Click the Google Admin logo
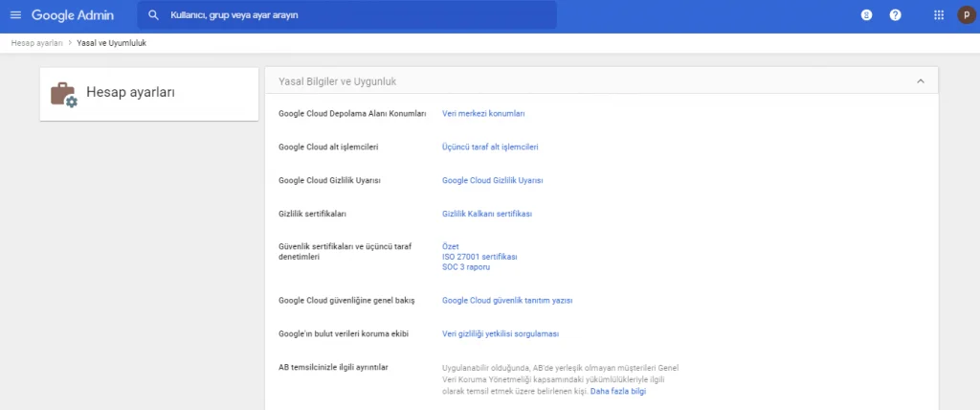Screen dimensions: 980x410 click(73, 15)
